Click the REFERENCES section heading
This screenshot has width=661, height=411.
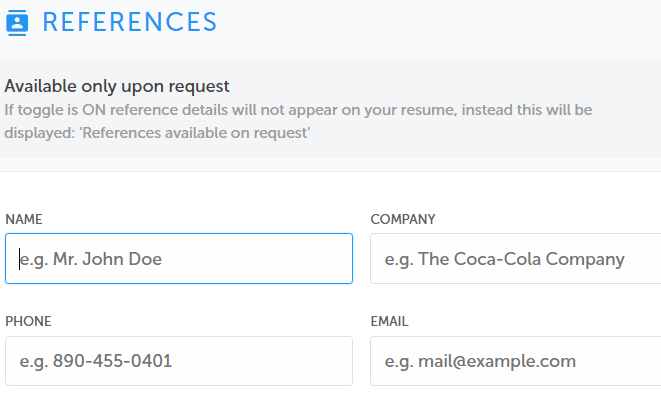click(129, 21)
